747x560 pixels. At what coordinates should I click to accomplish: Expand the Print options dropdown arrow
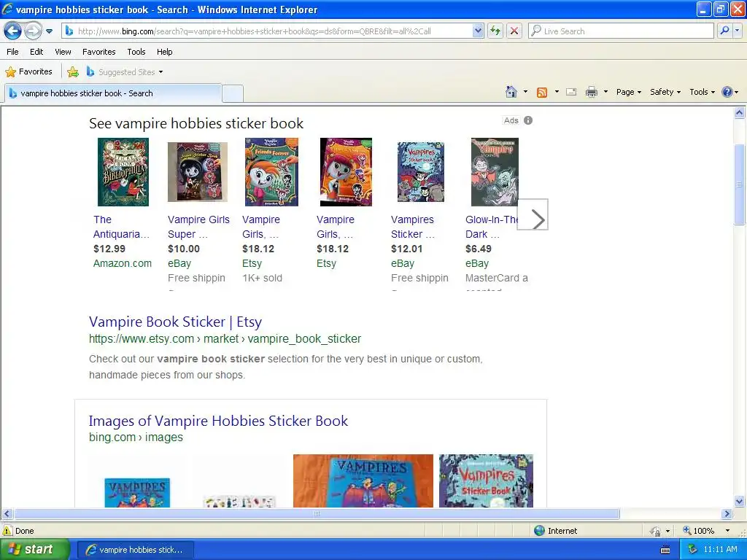pyautogui.click(x=606, y=92)
